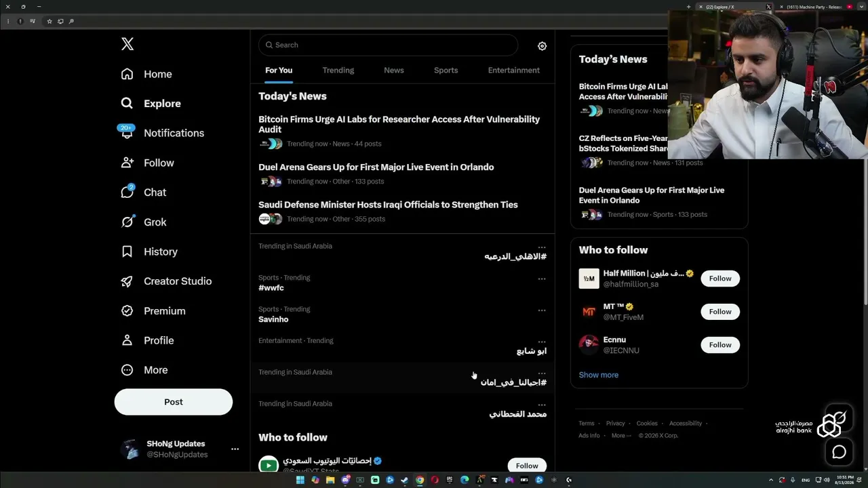Click the Post button
Image resolution: width=868 pixels, height=488 pixels.
pyautogui.click(x=174, y=402)
